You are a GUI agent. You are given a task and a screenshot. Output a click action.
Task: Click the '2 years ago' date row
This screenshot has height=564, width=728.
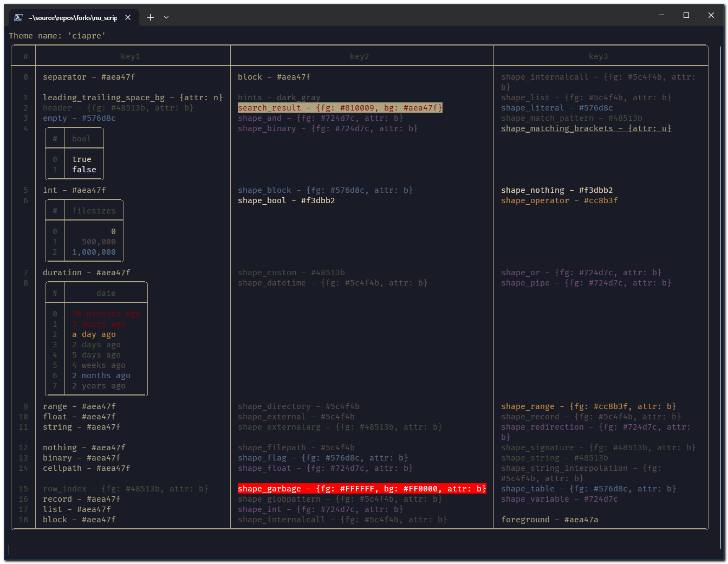click(99, 386)
